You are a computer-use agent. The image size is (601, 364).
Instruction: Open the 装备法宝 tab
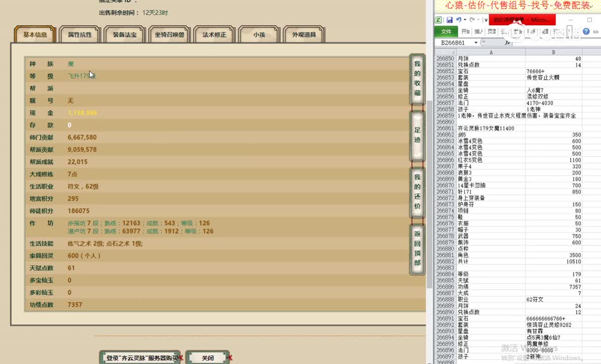point(124,34)
